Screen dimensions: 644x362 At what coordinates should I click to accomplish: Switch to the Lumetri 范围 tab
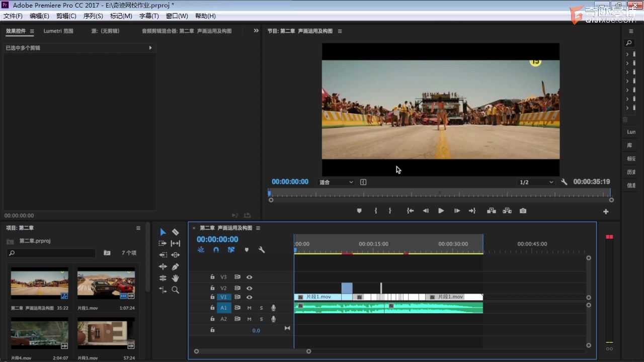pyautogui.click(x=58, y=31)
